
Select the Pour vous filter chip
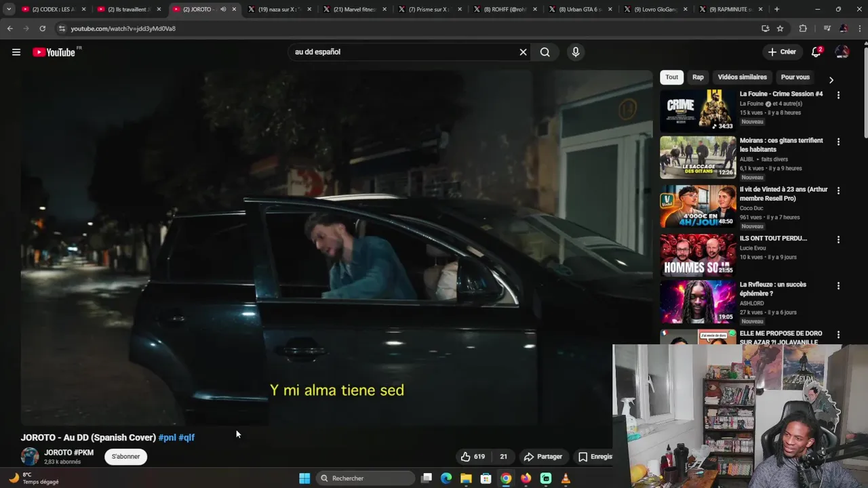tap(795, 77)
